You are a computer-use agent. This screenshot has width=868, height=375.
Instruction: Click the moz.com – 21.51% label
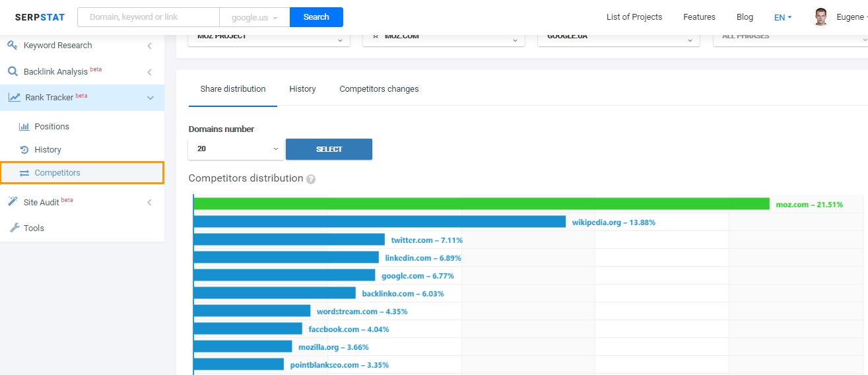coord(809,205)
